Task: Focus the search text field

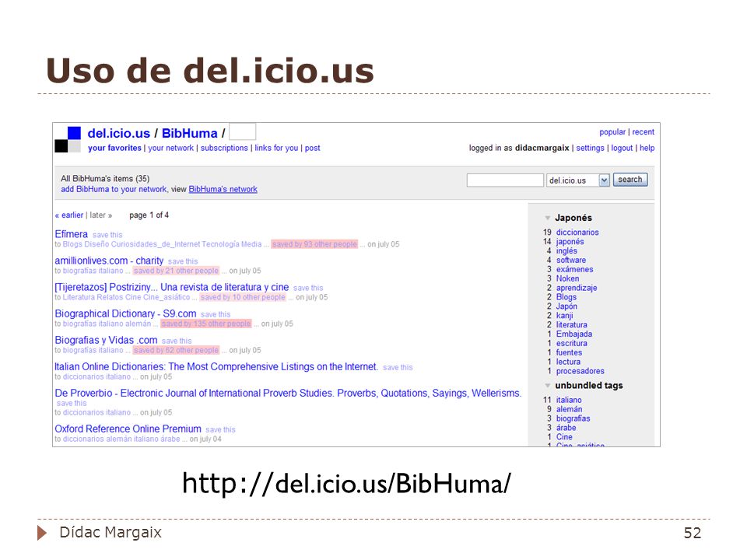Action: point(505,180)
